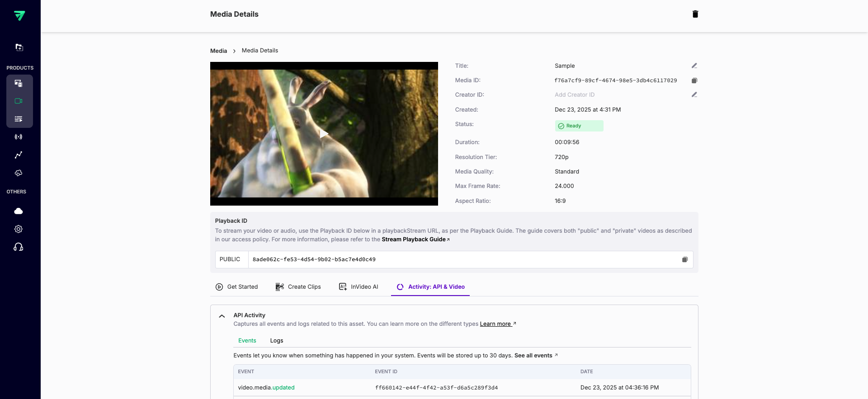Go to Media in breadcrumb

click(x=219, y=51)
